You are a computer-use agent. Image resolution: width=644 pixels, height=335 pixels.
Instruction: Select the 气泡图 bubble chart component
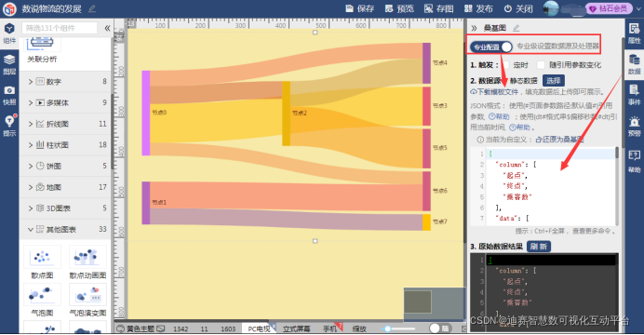pyautogui.click(x=42, y=300)
